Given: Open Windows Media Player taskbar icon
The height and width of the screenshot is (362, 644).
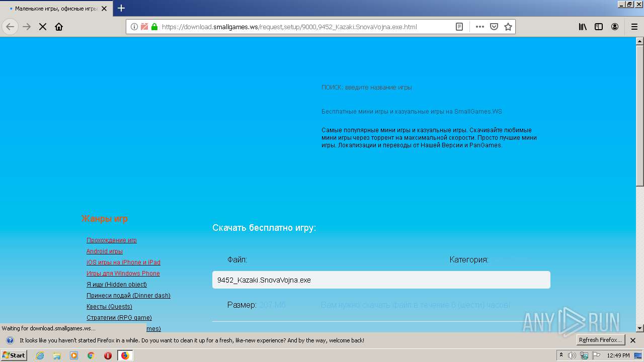Looking at the screenshot, I should [74, 355].
